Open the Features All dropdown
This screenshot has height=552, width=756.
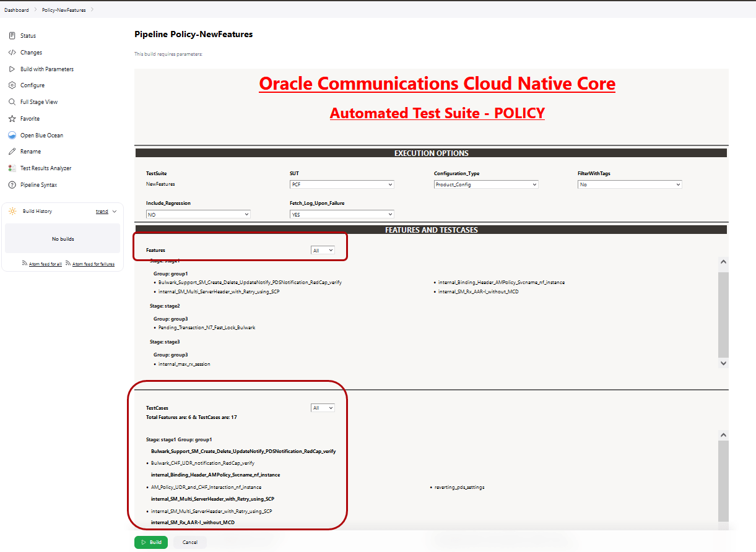click(x=323, y=251)
